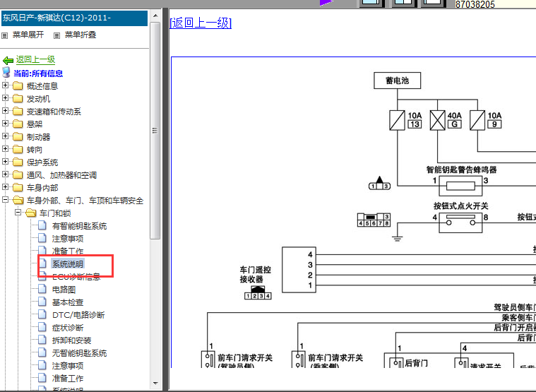Screen dimensions: 536x392
Task: Collapse the 车身外部、车门、车顶和车辆安全 node
Action: [x=5, y=200]
